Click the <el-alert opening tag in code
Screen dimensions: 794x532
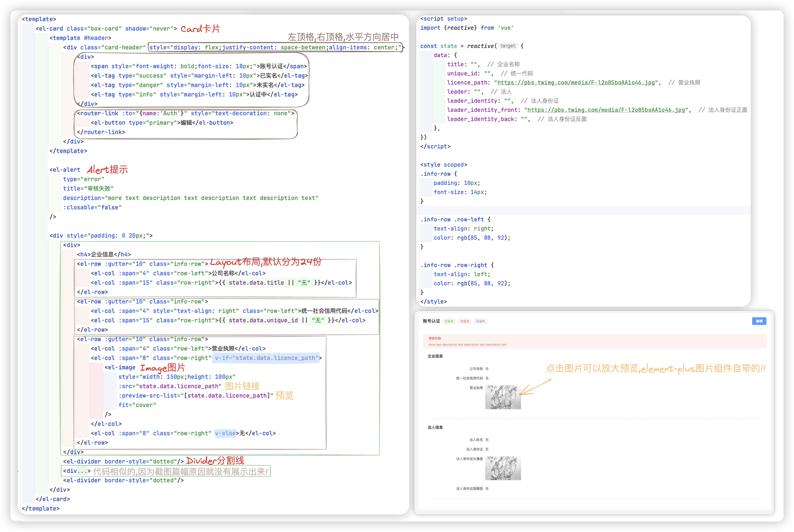(65, 170)
